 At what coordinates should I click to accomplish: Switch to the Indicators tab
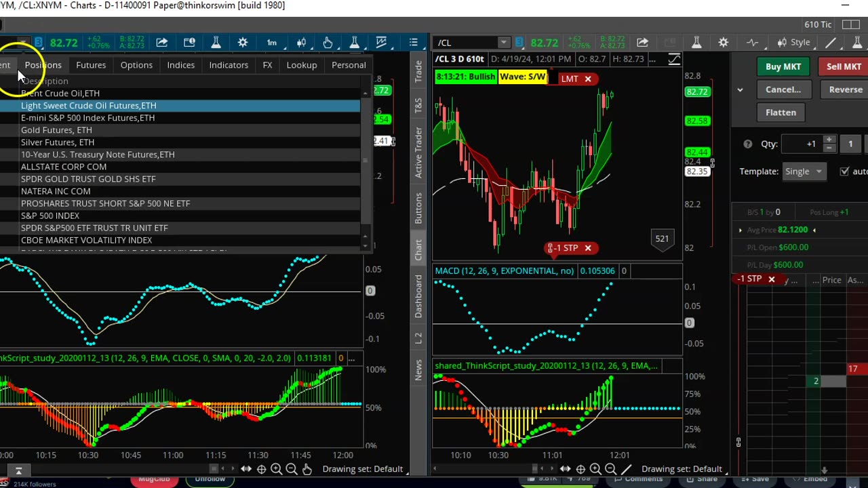coord(229,65)
